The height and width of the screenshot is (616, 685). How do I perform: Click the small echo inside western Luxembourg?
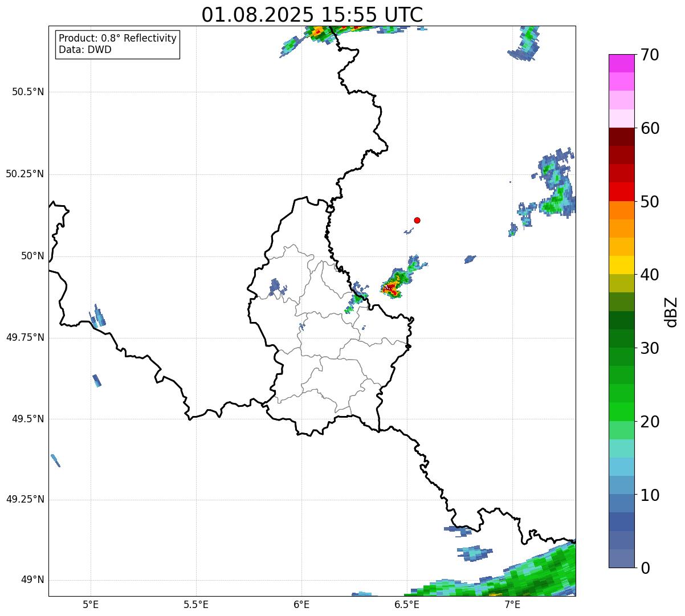pyautogui.click(x=276, y=286)
